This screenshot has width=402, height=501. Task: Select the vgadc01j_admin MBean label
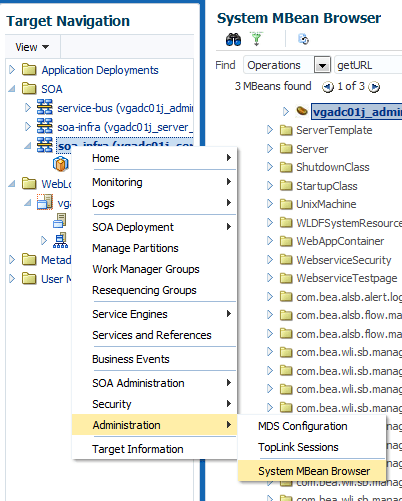[x=357, y=112]
